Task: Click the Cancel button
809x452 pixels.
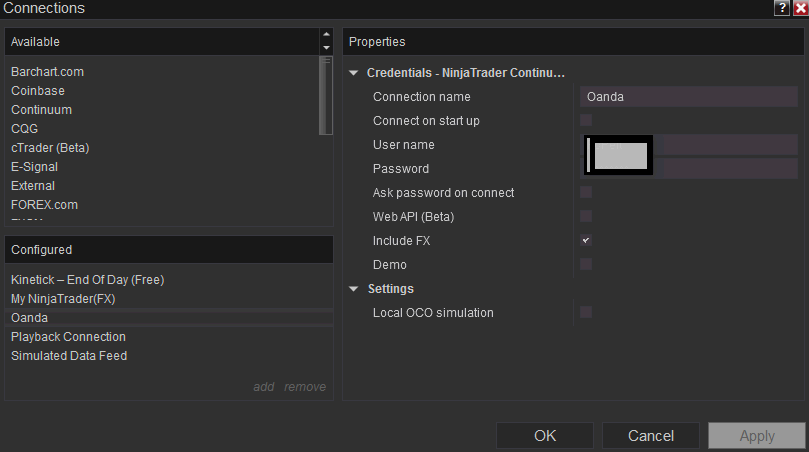Action: 651,436
